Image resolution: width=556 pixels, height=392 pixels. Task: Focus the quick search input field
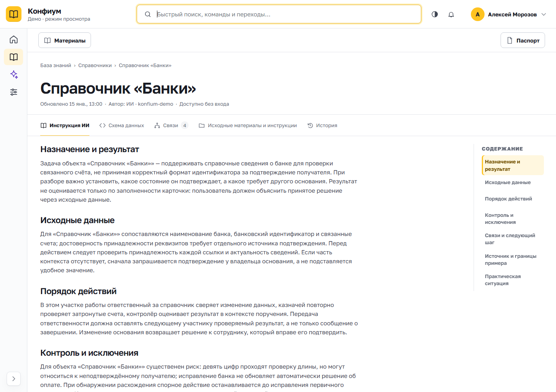pos(279,14)
